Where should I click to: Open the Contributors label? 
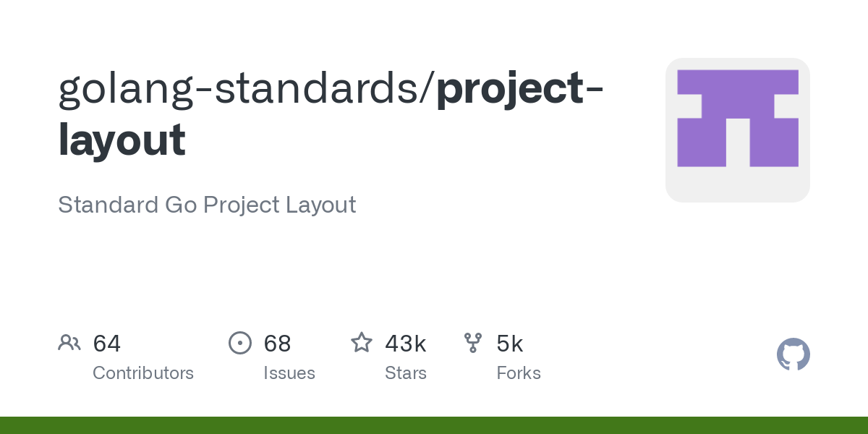(x=143, y=373)
